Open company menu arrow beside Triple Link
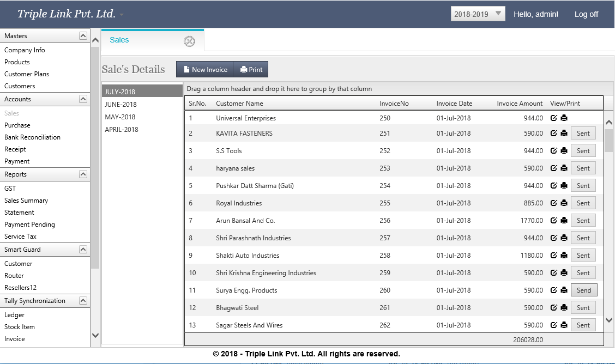This screenshot has width=615, height=364. (122, 15)
